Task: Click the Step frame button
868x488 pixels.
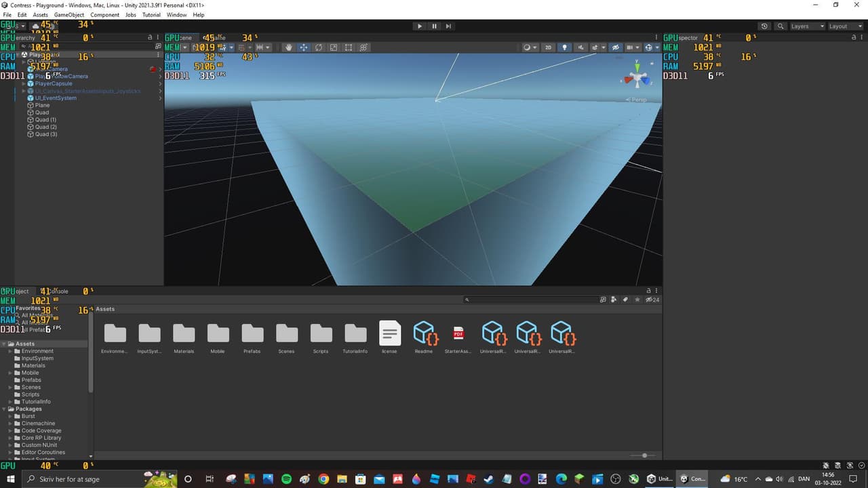Action: click(x=448, y=26)
